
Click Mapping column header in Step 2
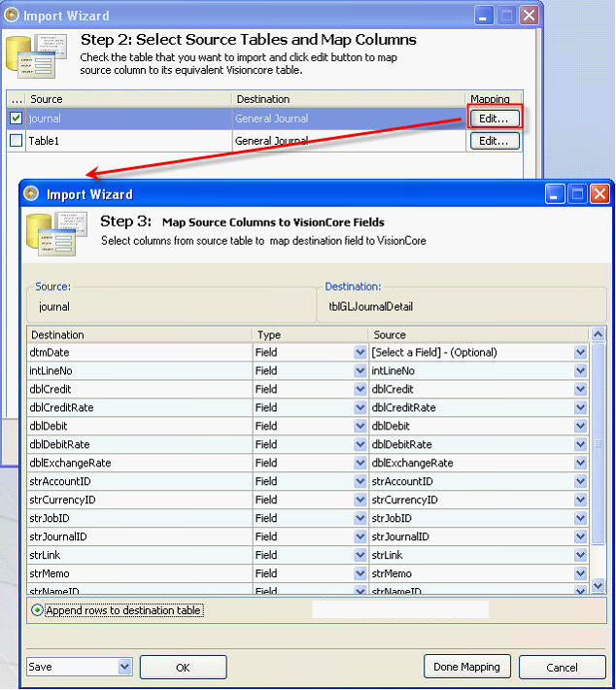[x=494, y=99]
